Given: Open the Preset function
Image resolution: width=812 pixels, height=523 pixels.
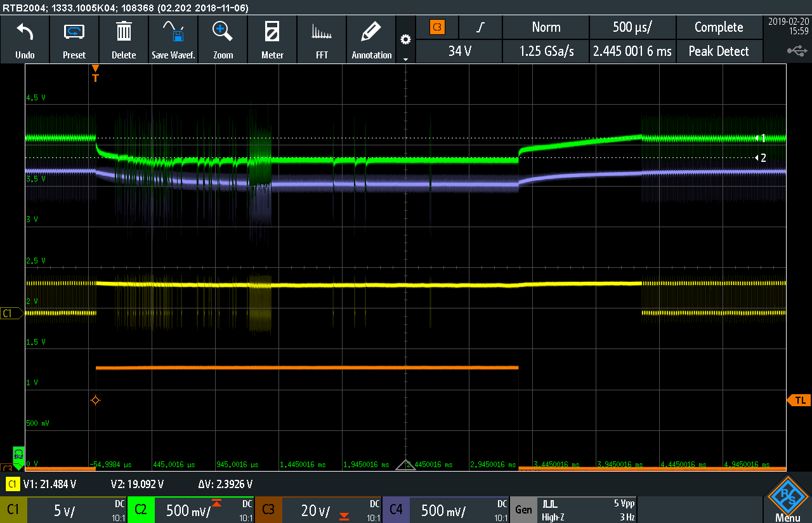Looking at the screenshot, I should point(74,39).
